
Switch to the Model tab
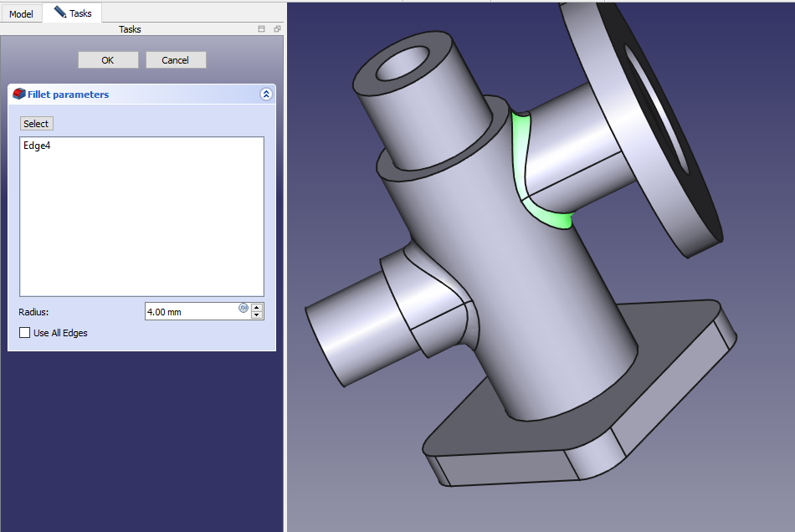[x=21, y=13]
